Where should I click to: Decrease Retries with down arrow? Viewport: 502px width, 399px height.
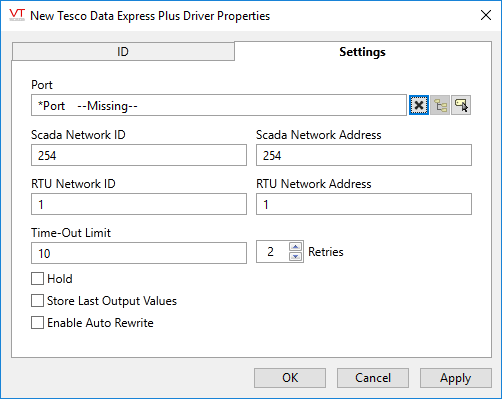click(296, 256)
